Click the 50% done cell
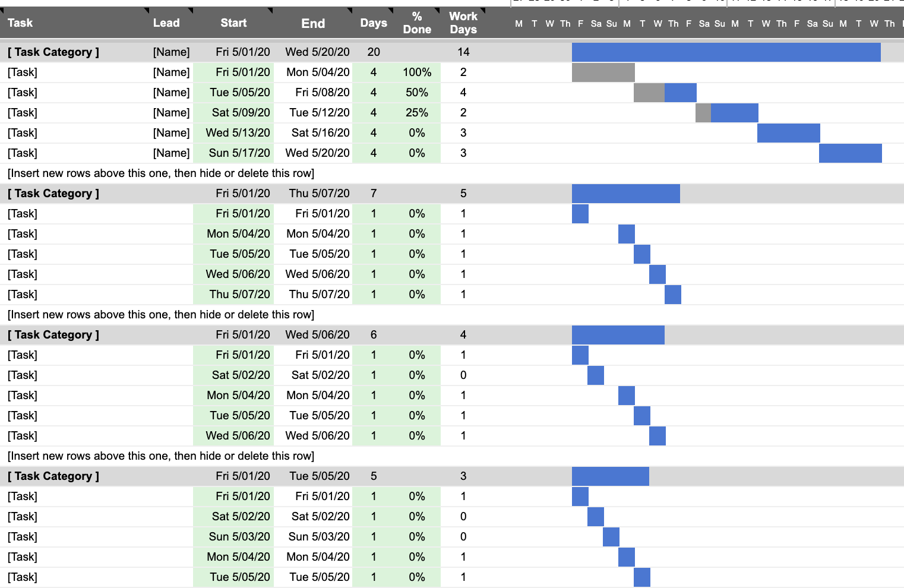The image size is (904, 588). point(417,93)
